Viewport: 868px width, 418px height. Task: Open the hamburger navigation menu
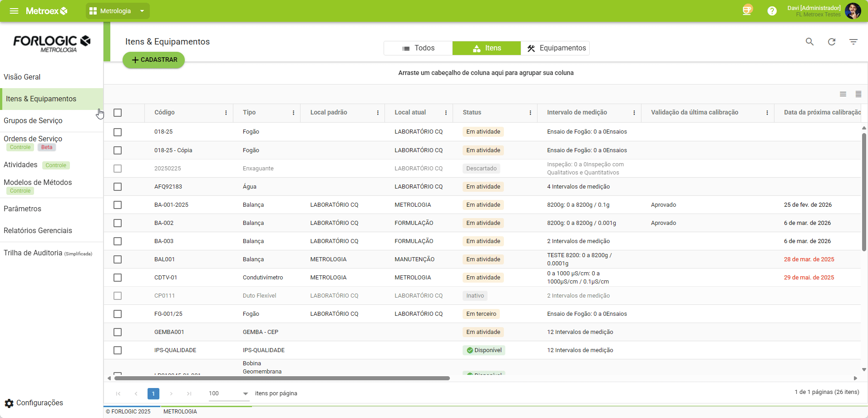click(14, 11)
